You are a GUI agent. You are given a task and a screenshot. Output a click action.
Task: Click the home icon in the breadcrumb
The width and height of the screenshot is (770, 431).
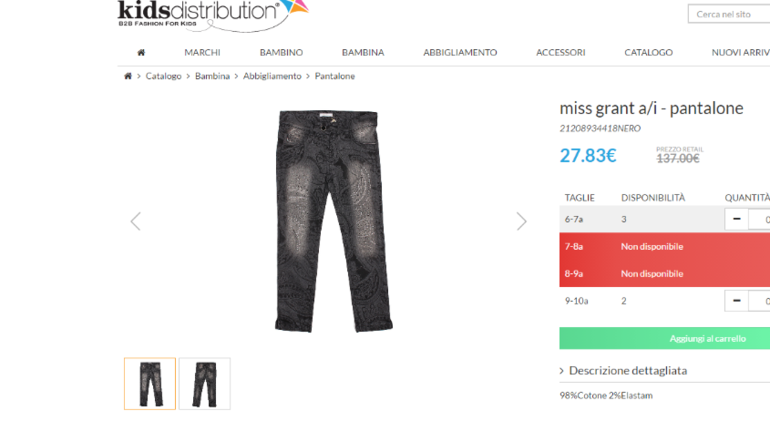click(x=128, y=76)
